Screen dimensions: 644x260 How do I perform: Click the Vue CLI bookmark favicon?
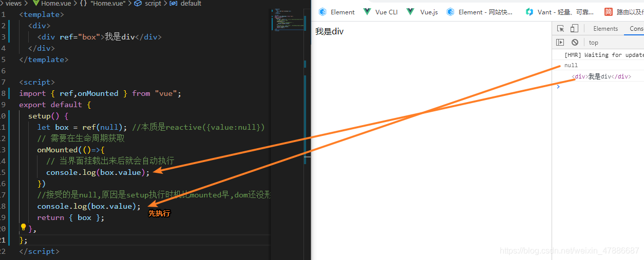click(x=367, y=12)
